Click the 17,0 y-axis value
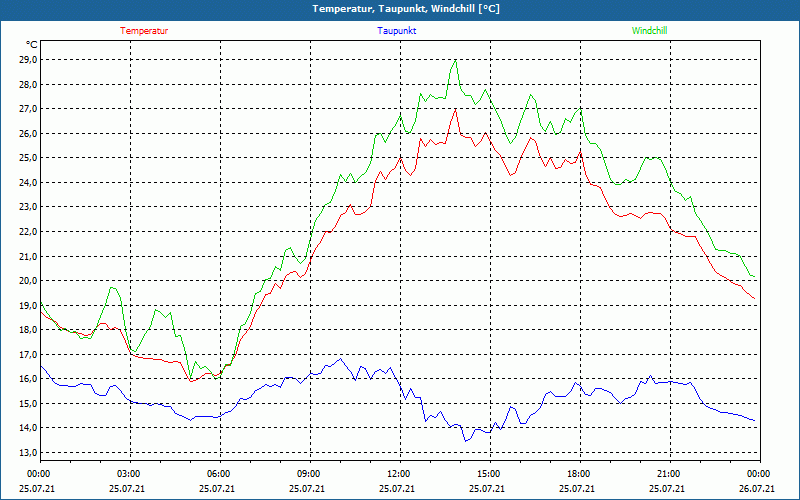This screenshot has width=800, height=500. tap(29, 354)
